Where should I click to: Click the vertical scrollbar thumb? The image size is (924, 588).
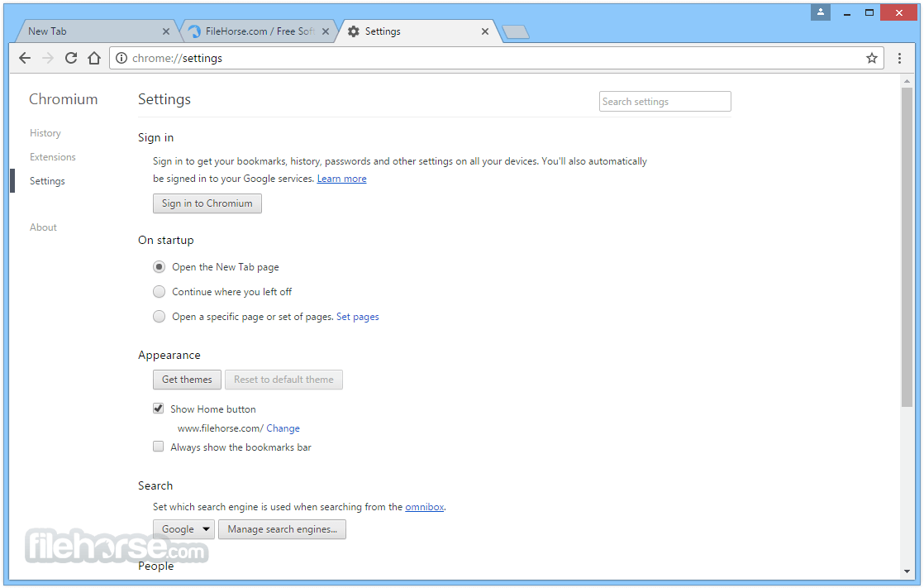pos(907,246)
